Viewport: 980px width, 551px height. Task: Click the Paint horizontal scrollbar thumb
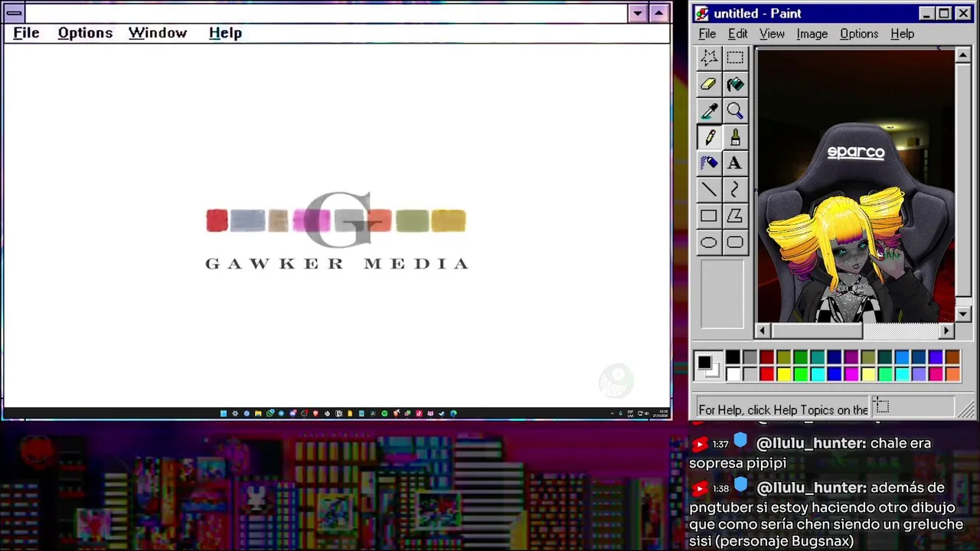click(x=816, y=331)
